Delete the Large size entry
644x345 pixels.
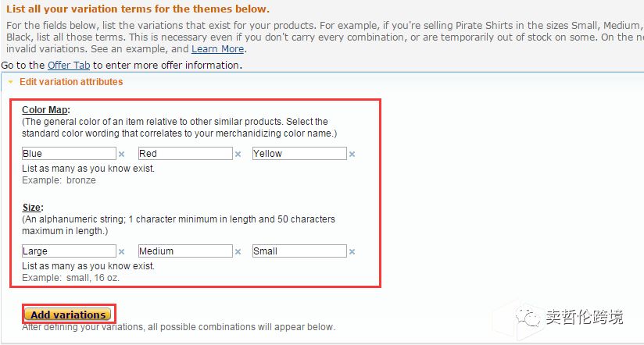click(122, 252)
